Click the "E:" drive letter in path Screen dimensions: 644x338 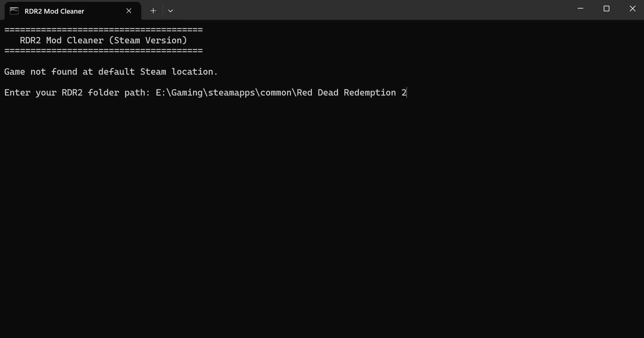(x=161, y=93)
